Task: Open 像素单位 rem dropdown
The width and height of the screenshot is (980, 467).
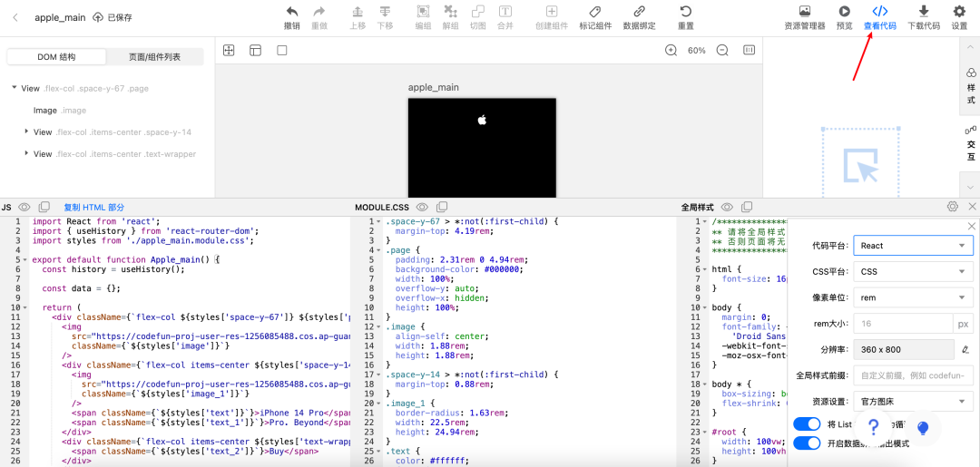Action: (913, 297)
